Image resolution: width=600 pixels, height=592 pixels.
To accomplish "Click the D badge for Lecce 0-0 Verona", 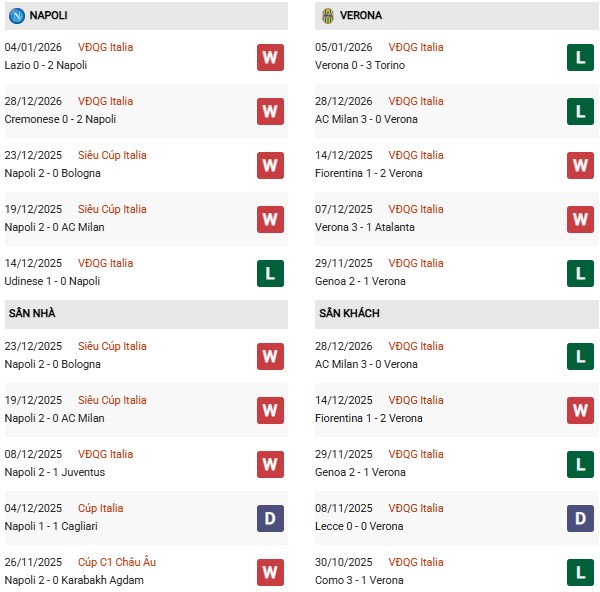I will 580,518.
